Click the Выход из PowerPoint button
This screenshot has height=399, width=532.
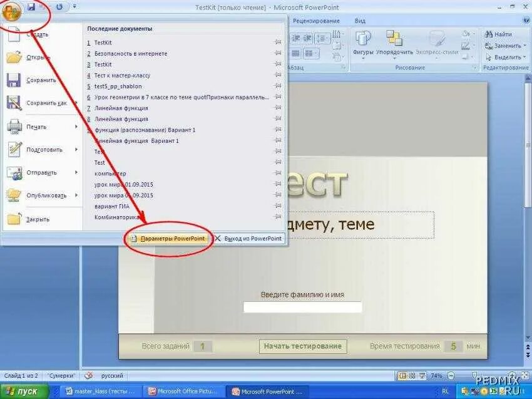(248, 239)
